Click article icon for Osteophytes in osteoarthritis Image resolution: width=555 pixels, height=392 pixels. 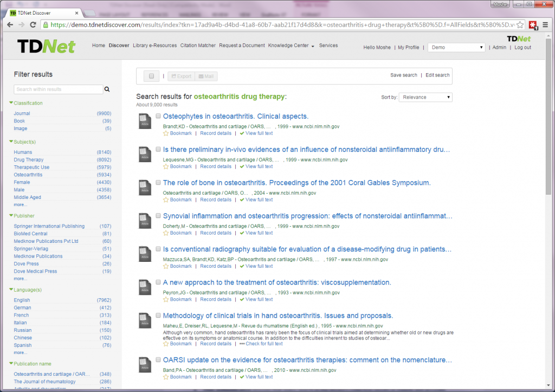(145, 121)
